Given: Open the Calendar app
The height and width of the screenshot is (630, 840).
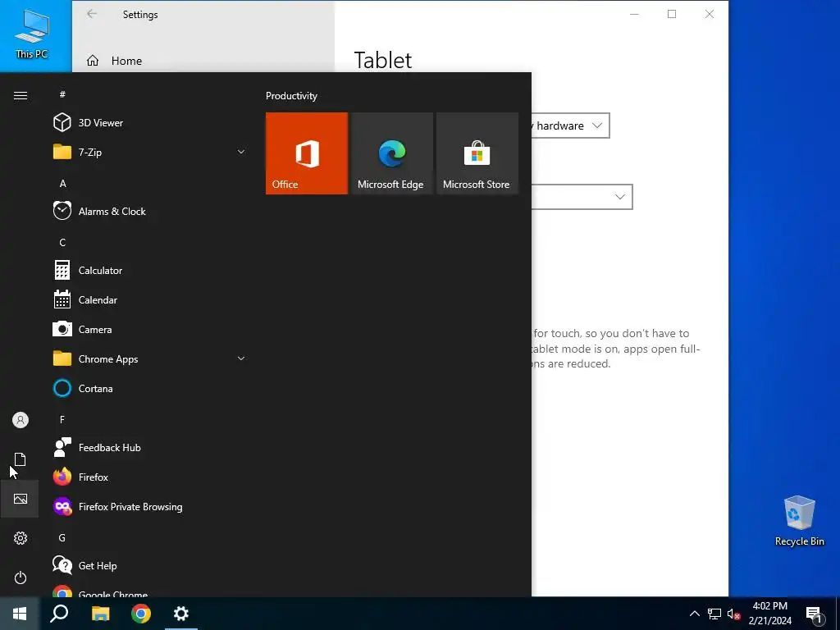Looking at the screenshot, I should point(150,300).
